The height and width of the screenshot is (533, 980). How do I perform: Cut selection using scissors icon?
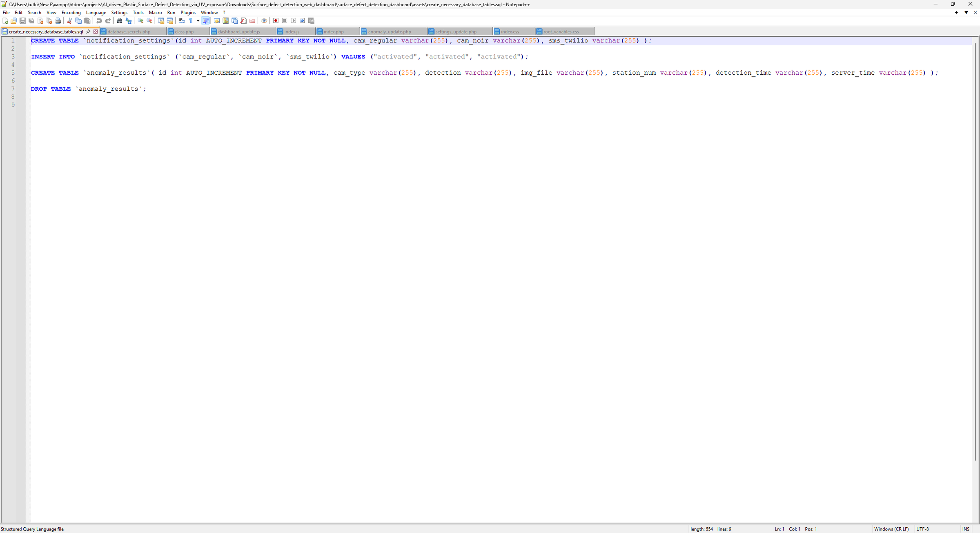coord(69,21)
